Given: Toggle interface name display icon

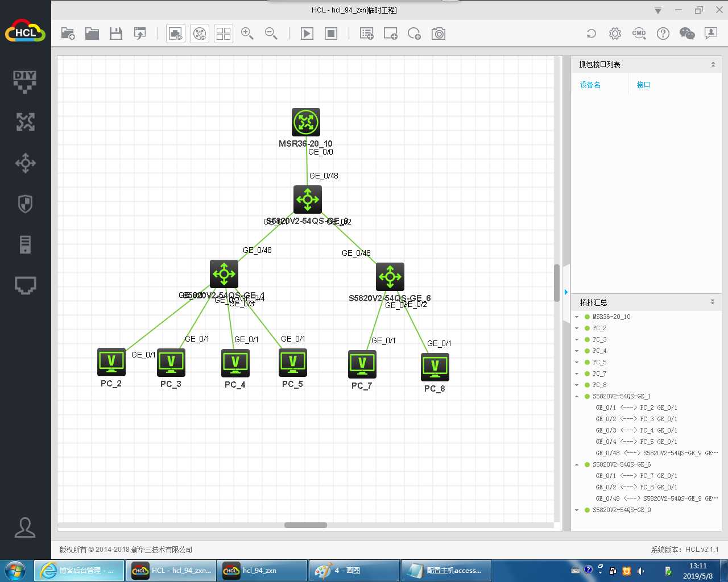Looking at the screenshot, I should pyautogui.click(x=176, y=34).
